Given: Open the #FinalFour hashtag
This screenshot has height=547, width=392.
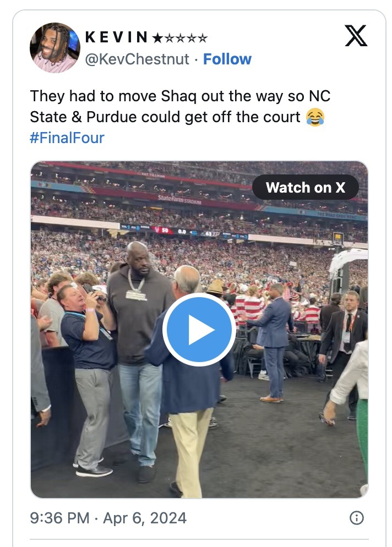Looking at the screenshot, I should pos(67,138).
